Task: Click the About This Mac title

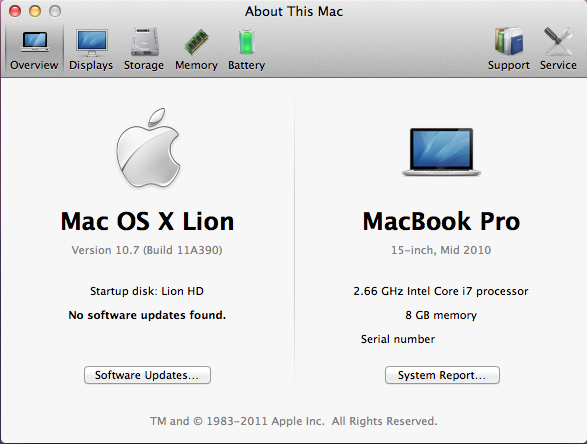Action: [294, 11]
